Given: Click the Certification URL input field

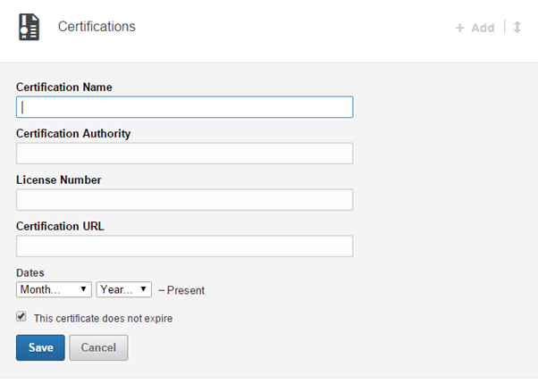Looking at the screenshot, I should (185, 246).
